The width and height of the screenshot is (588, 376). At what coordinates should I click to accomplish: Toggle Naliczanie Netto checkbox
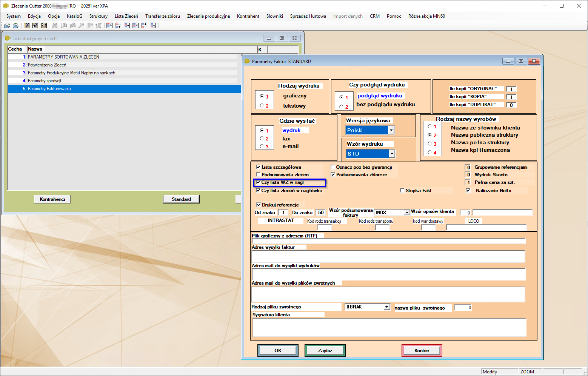(x=468, y=190)
